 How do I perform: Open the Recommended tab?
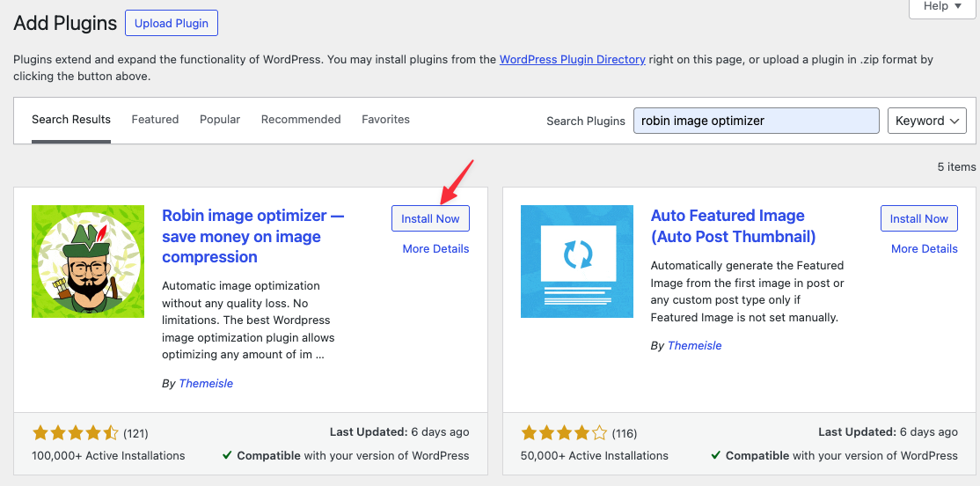[301, 120]
